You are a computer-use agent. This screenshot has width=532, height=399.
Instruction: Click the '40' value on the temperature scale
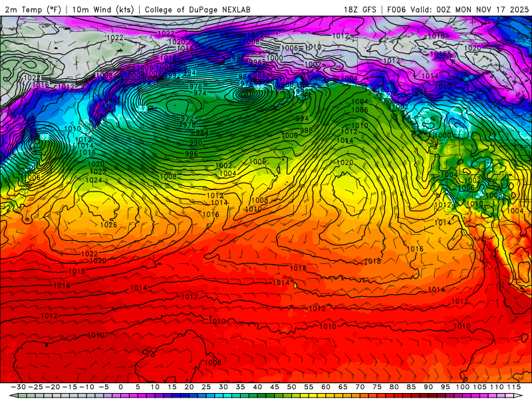point(257,387)
